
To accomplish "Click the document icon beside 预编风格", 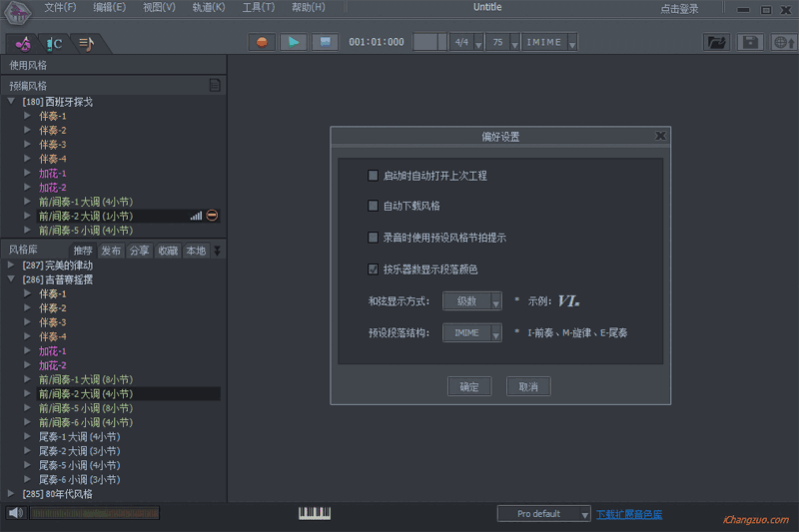I will [x=214, y=86].
